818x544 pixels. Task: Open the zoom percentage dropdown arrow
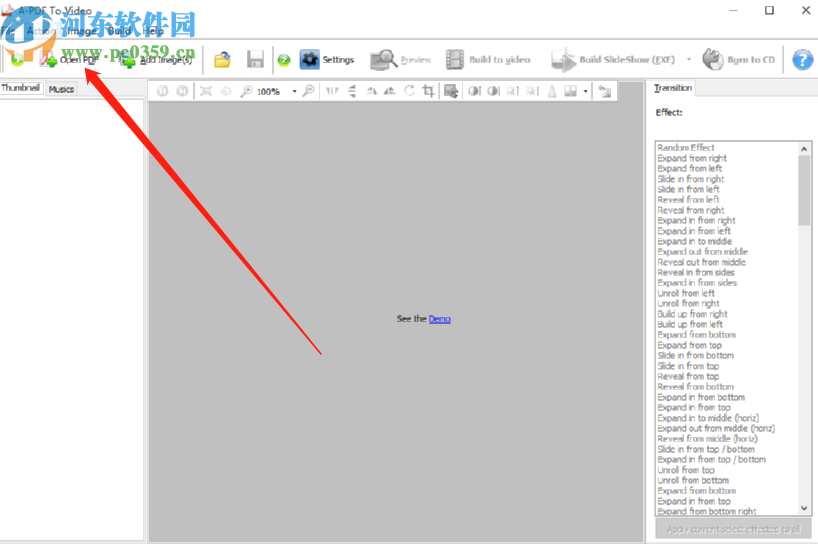pyautogui.click(x=294, y=92)
